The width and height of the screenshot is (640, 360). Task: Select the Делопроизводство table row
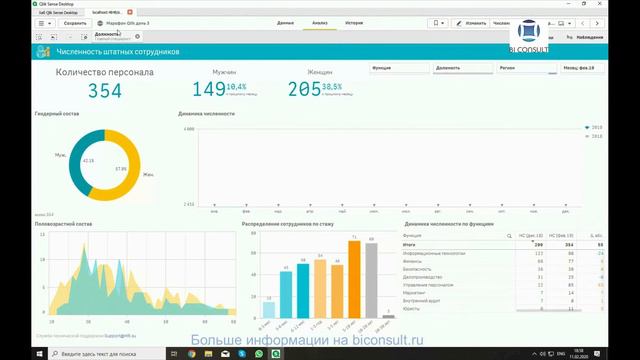[503, 277]
